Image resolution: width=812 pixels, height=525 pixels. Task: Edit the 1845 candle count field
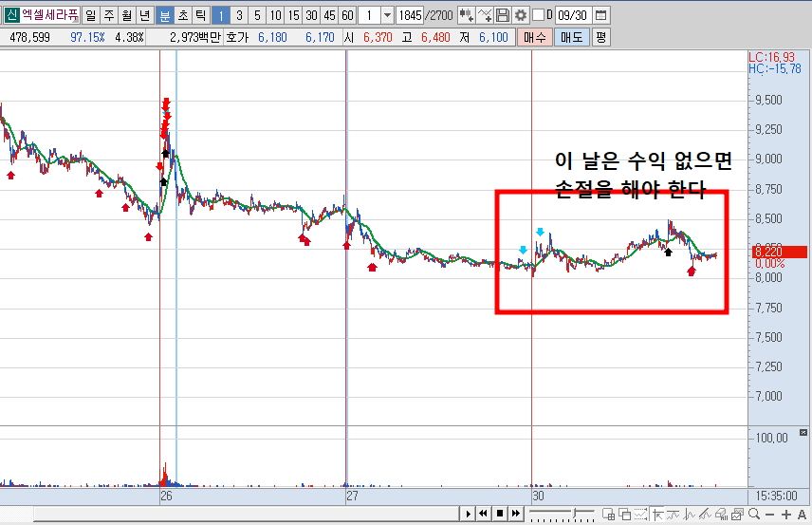click(x=410, y=15)
